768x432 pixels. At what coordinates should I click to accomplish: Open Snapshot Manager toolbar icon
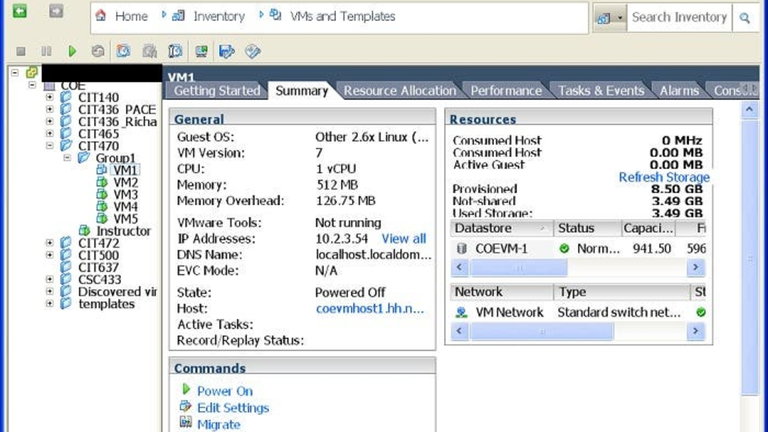(x=175, y=51)
